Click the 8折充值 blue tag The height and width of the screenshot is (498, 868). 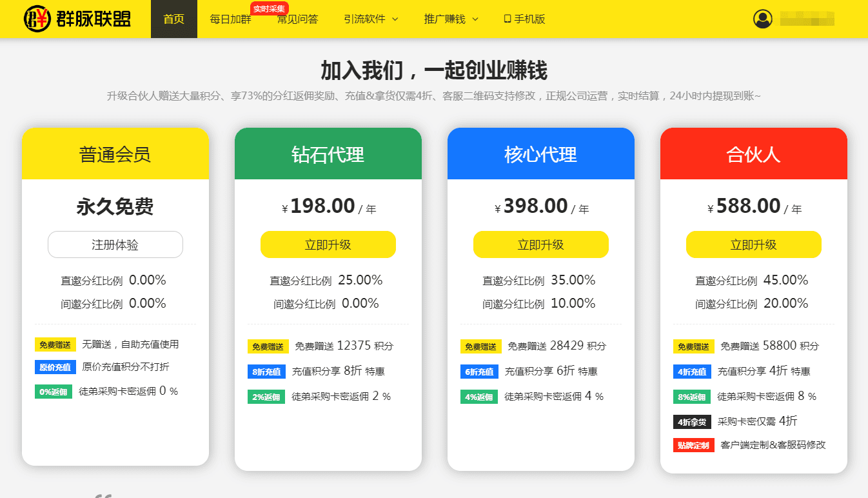266,372
